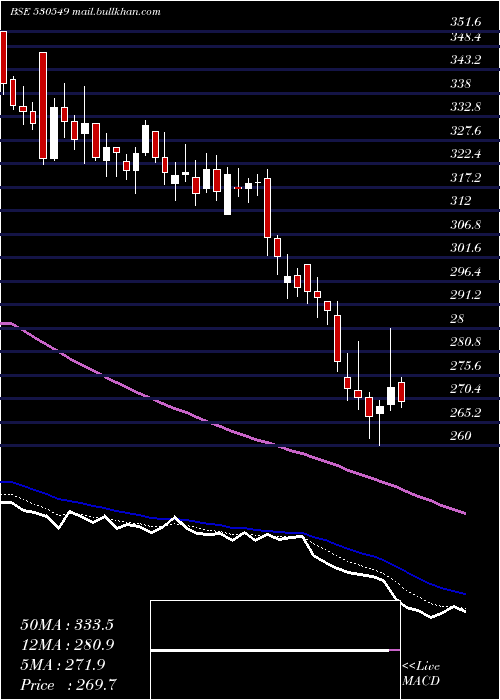Click the 12MA : 280.9 readout

tap(67, 645)
